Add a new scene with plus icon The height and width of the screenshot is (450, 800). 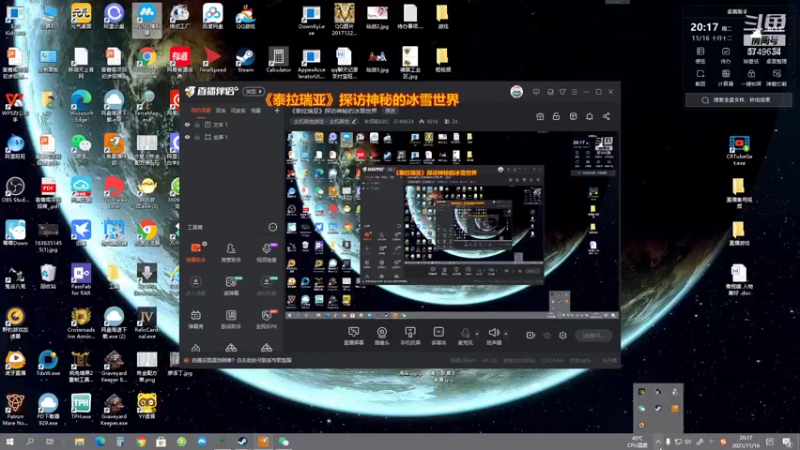tap(277, 110)
